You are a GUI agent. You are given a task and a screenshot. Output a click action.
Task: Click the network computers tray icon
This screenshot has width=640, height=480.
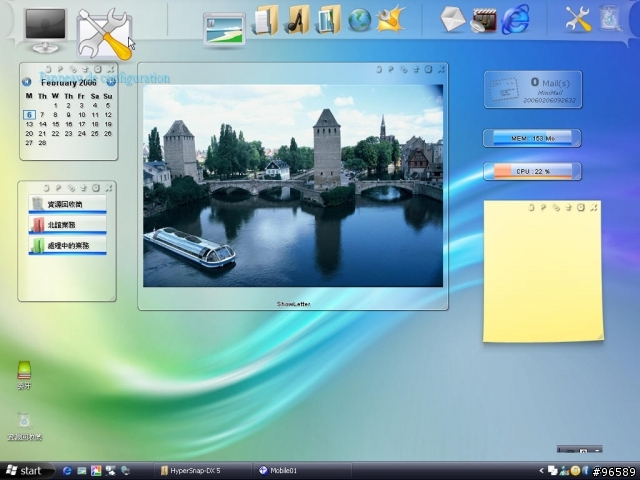click(x=553, y=471)
